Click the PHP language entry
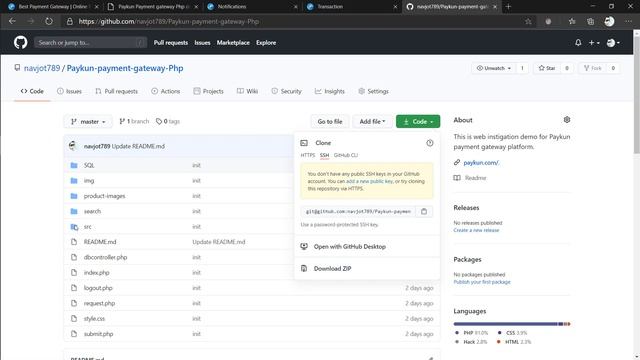Screen dimensions: 640x360 click(472, 333)
